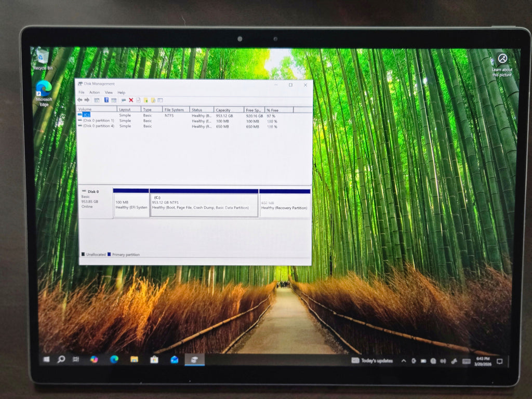Click the clock in the system tray

pos(484,360)
